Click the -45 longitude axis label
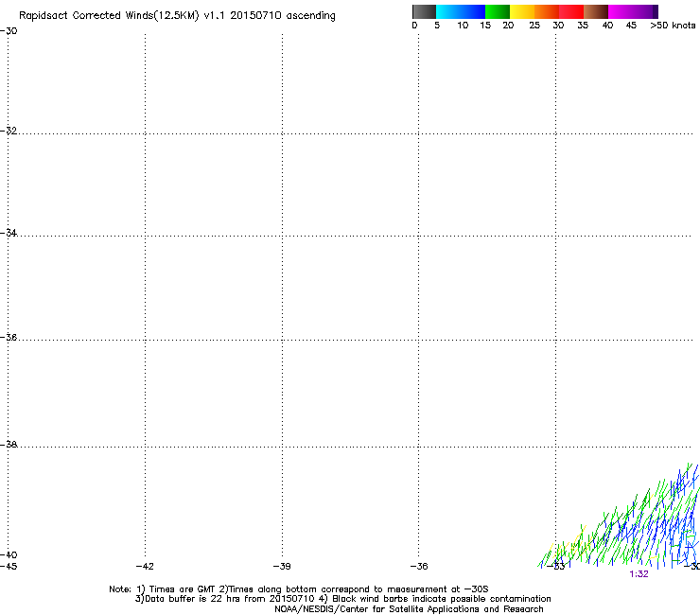700x615 pixels. pyautogui.click(x=9, y=567)
